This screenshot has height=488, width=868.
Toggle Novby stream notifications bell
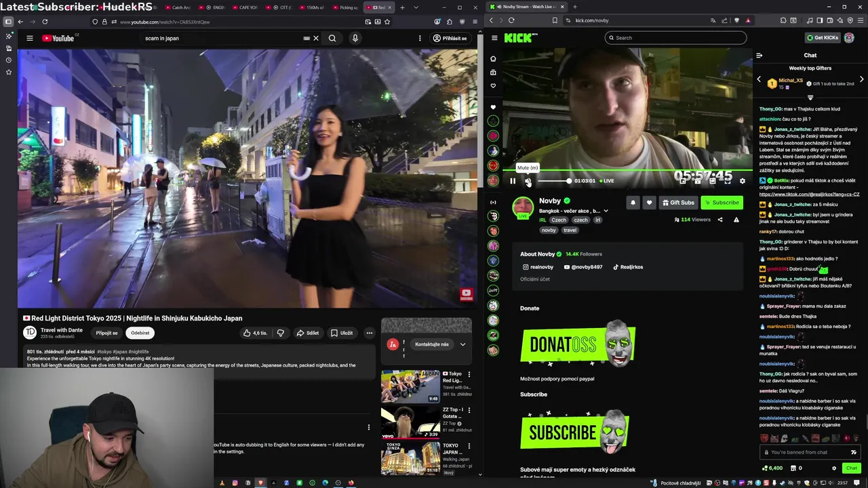coord(633,203)
